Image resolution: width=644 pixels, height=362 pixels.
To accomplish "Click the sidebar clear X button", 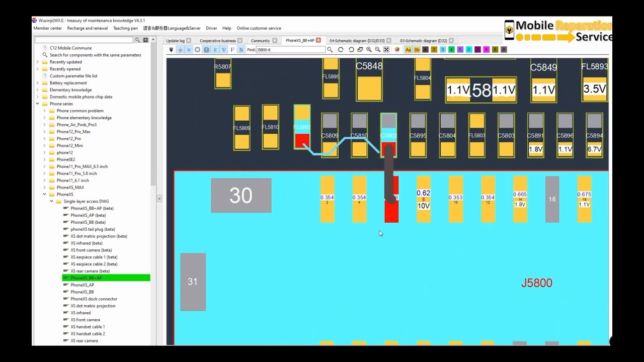I will 146,40.
